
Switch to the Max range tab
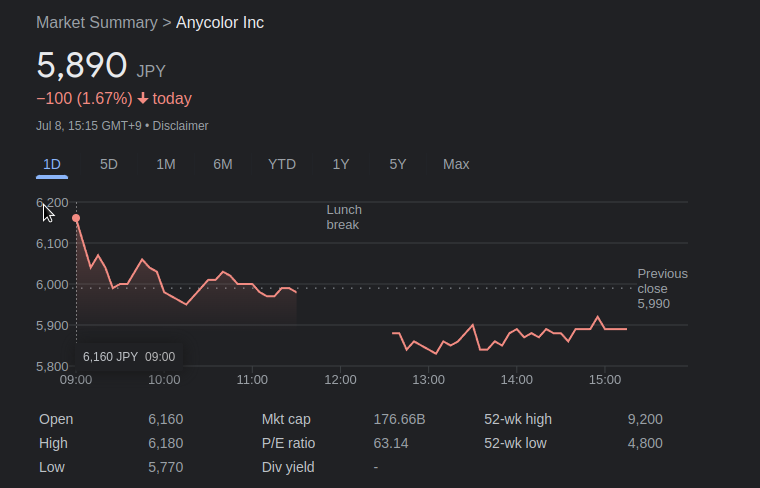[456, 164]
